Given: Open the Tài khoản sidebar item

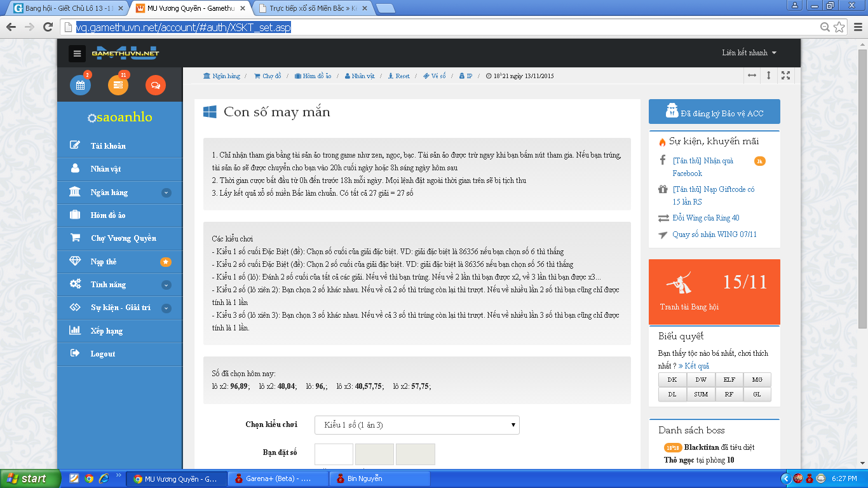Looking at the screenshot, I should [108, 146].
